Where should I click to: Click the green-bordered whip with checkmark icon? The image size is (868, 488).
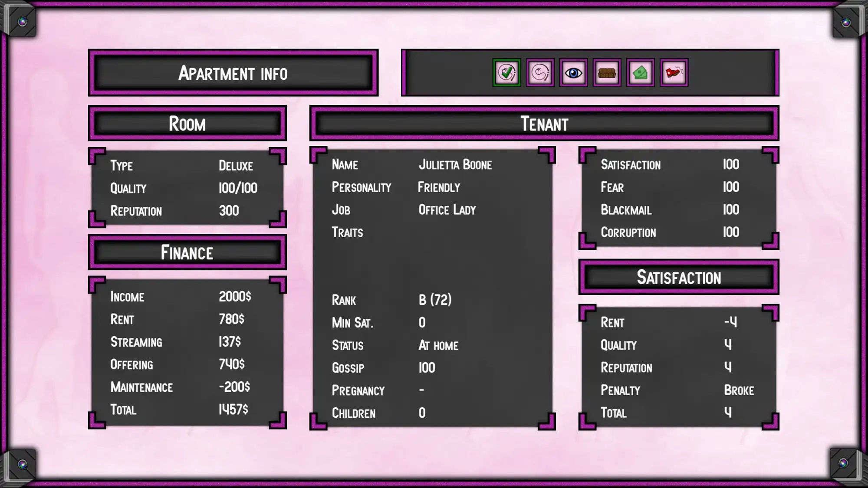pos(506,72)
